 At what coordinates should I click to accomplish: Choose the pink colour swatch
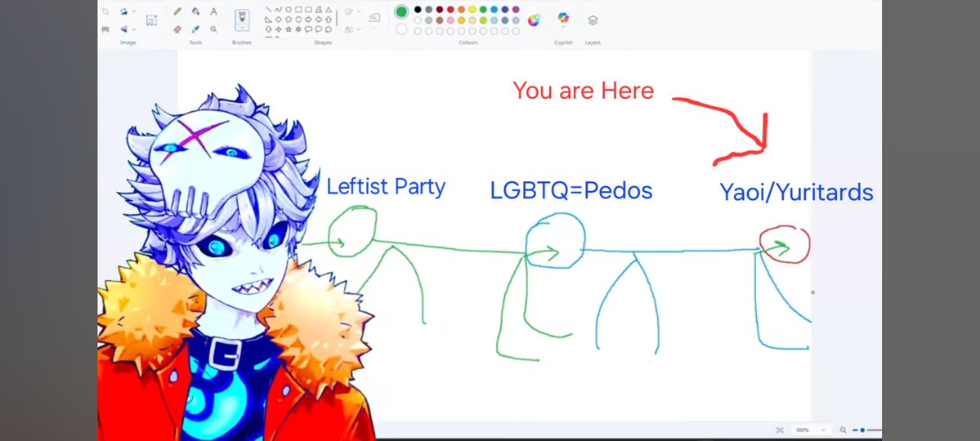click(450, 20)
